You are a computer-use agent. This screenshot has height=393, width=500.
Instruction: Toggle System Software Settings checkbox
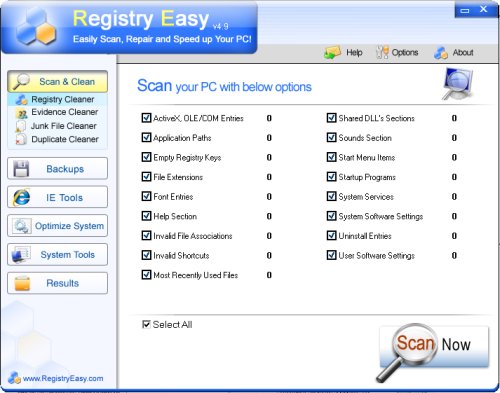coord(331,216)
